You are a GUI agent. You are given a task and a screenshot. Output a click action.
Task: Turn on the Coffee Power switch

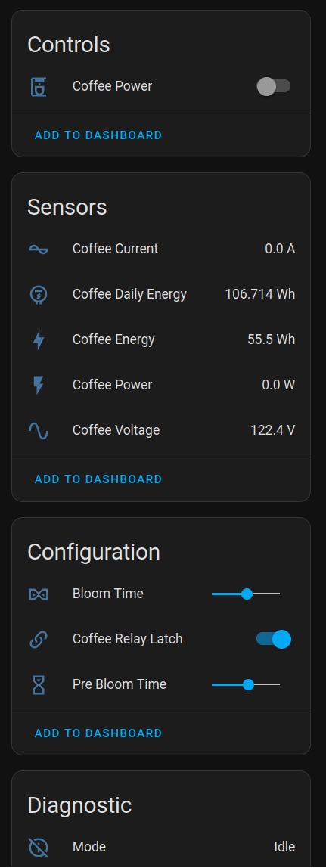click(273, 86)
